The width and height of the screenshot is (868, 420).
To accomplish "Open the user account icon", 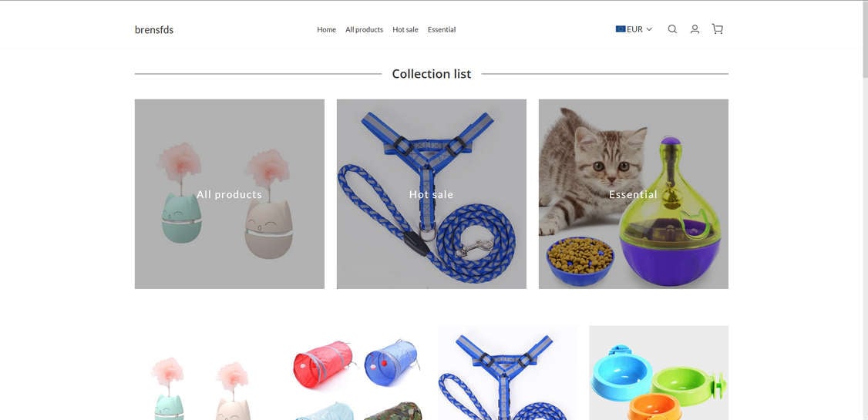I will pyautogui.click(x=695, y=29).
